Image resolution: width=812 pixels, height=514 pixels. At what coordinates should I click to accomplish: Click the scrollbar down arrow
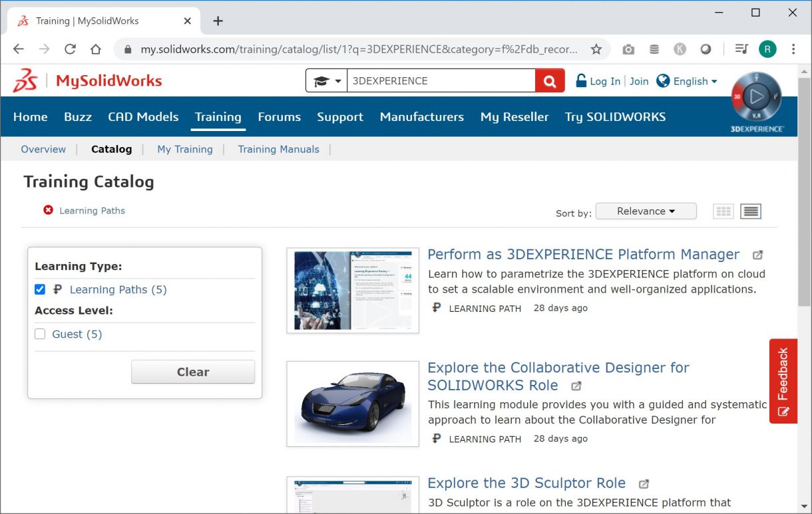pos(804,507)
